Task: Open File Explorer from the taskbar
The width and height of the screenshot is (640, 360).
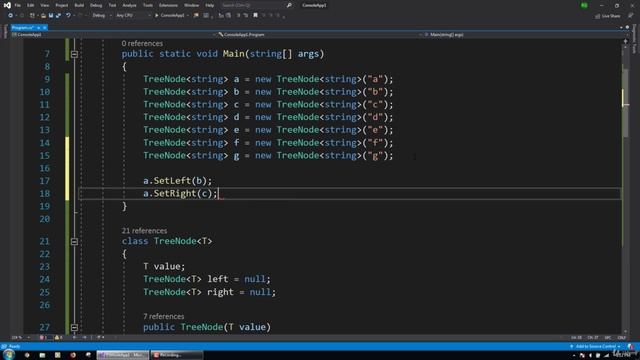Action: (42, 355)
